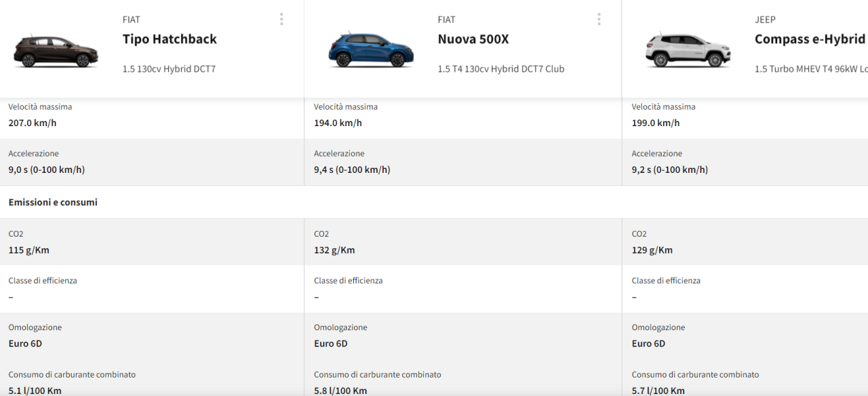The image size is (868, 396).
Task: Click the Emissioni e consumi section heading
Action: point(53,202)
